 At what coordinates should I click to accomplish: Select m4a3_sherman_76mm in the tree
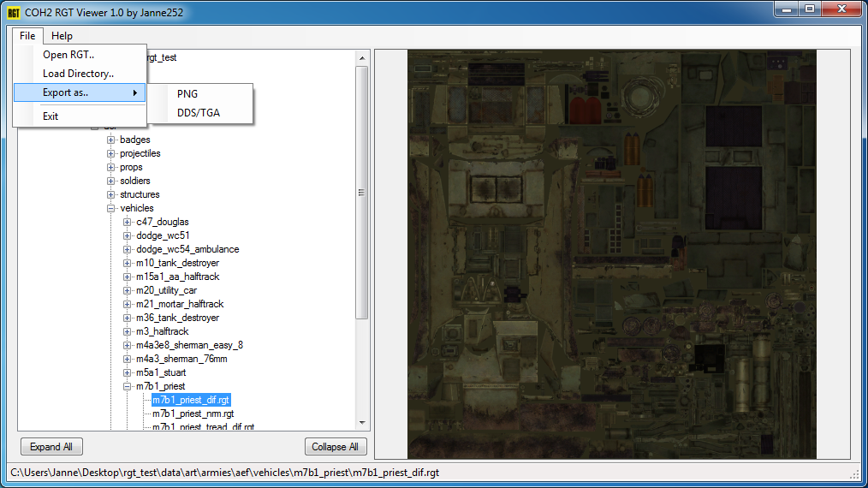pos(181,359)
